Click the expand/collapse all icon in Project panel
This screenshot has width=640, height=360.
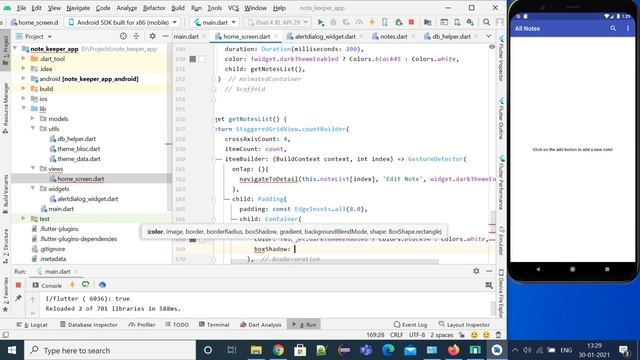(x=136, y=36)
